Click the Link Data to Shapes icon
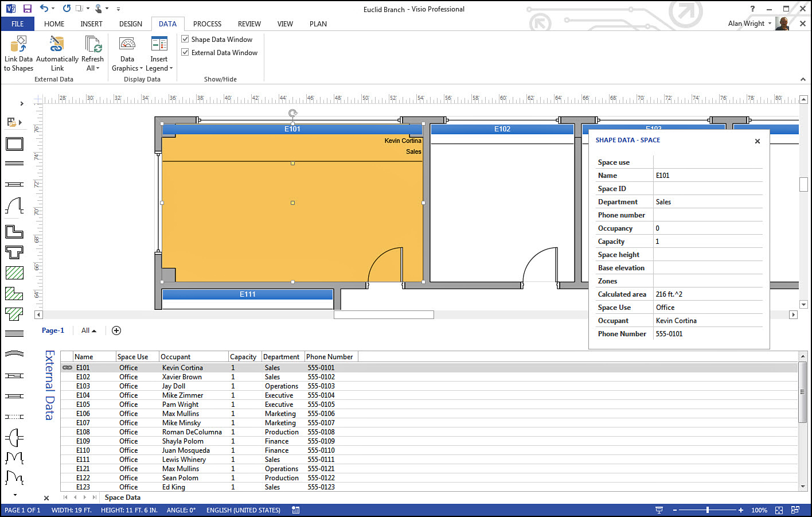 click(18, 44)
